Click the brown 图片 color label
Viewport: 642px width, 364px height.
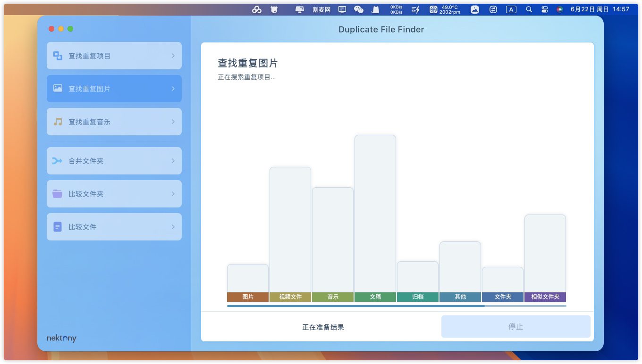[x=248, y=297]
